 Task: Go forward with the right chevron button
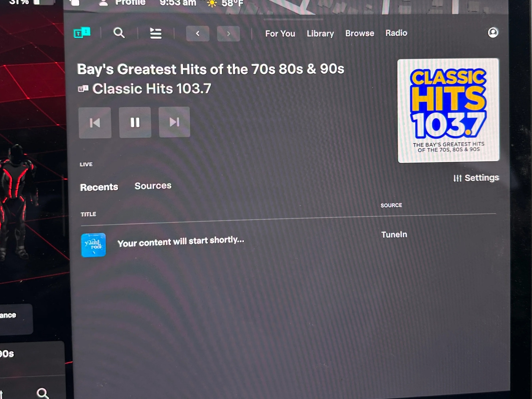click(x=228, y=34)
